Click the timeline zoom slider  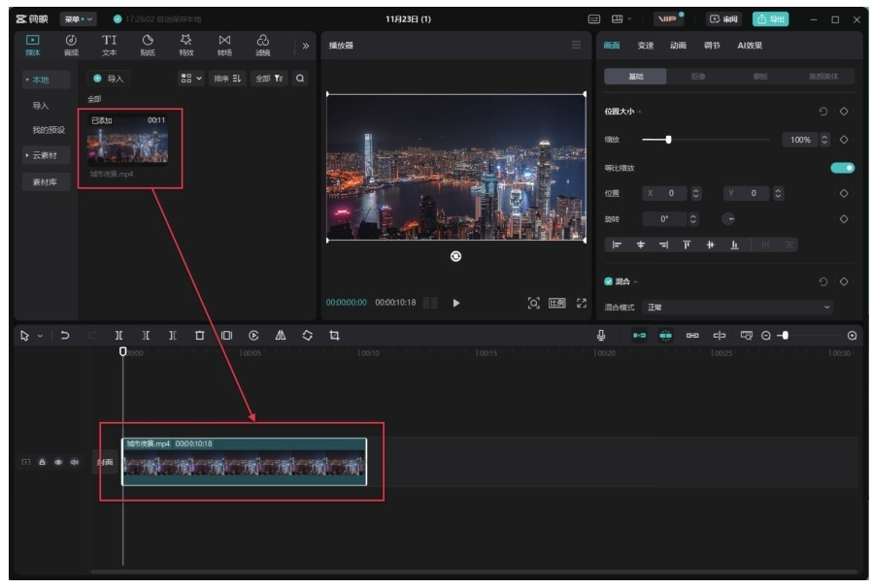811,336
